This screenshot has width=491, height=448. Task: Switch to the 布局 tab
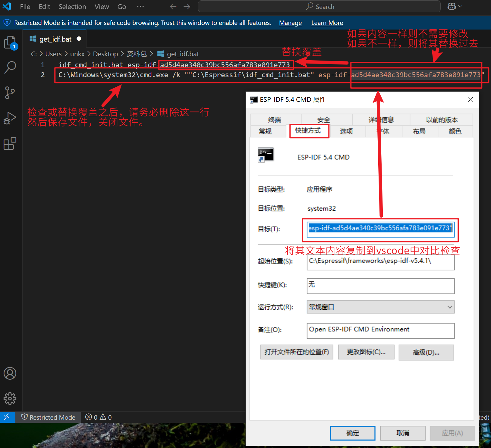click(419, 131)
